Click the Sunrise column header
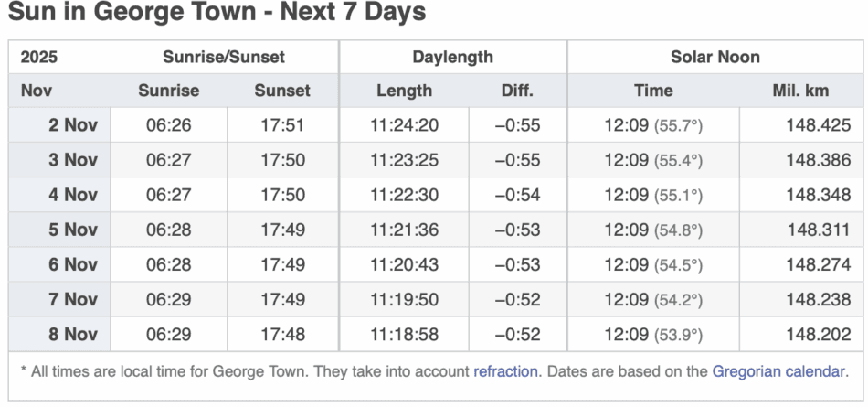The image size is (868, 407). (168, 91)
